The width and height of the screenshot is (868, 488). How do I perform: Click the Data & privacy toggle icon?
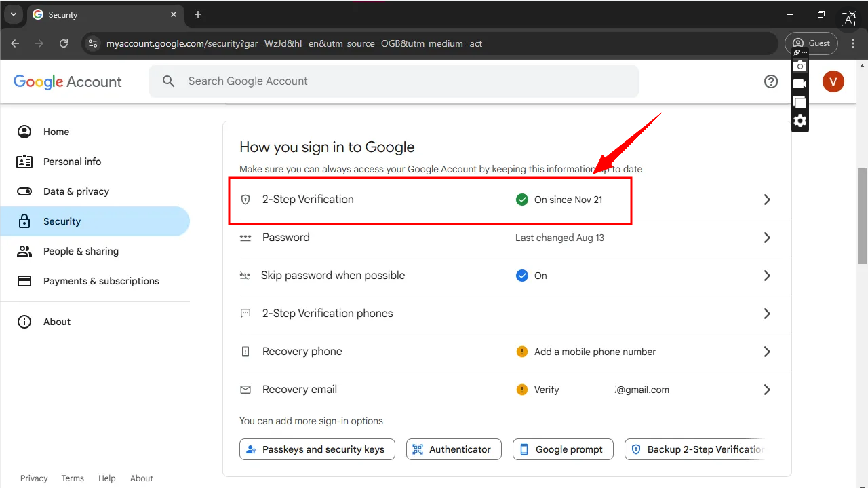click(x=24, y=191)
